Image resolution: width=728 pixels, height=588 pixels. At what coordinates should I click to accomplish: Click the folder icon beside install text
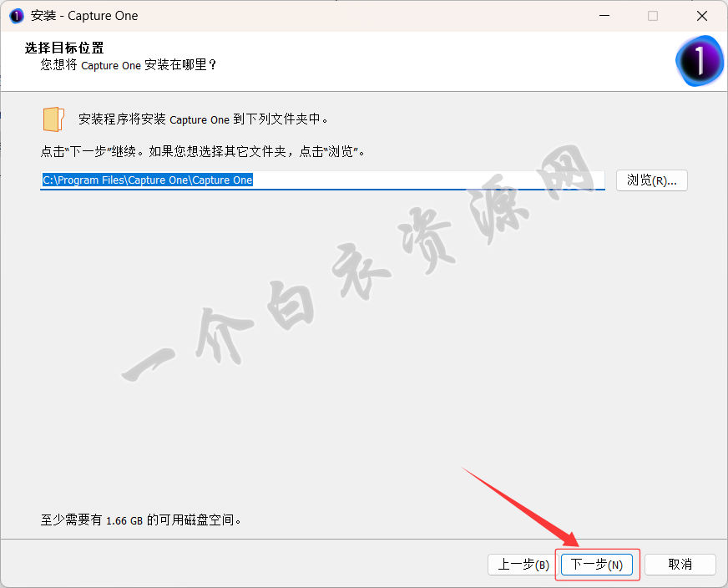[53, 119]
